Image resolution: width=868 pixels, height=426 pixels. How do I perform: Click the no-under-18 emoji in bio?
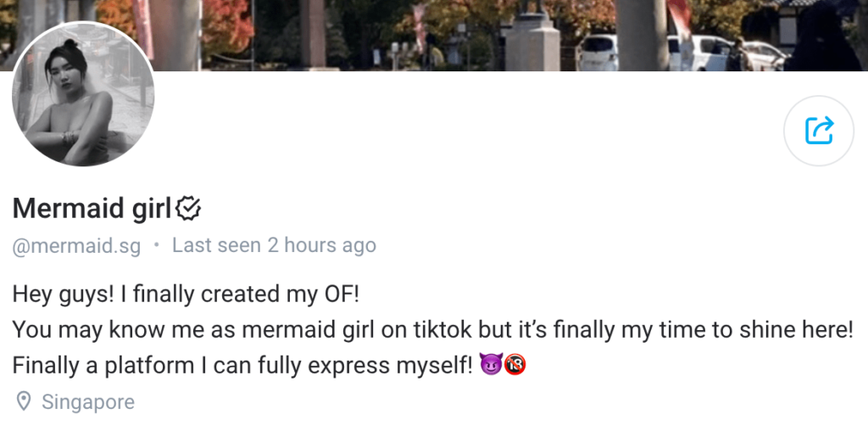pyautogui.click(x=515, y=366)
